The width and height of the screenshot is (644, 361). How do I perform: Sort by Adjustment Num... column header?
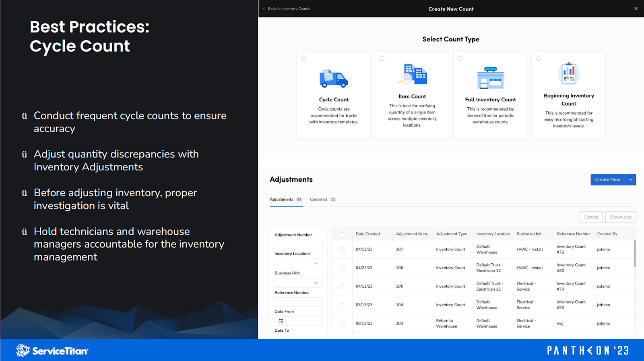pyautogui.click(x=413, y=234)
